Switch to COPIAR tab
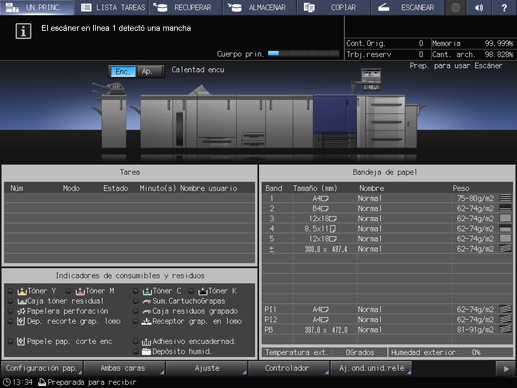The width and height of the screenshot is (517, 388). (334, 7)
